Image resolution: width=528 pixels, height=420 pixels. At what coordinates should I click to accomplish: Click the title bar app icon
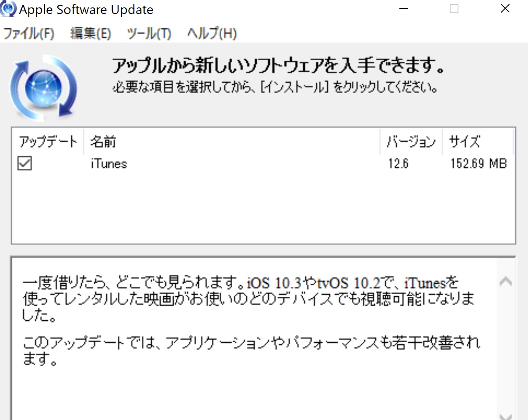pyautogui.click(x=8, y=9)
